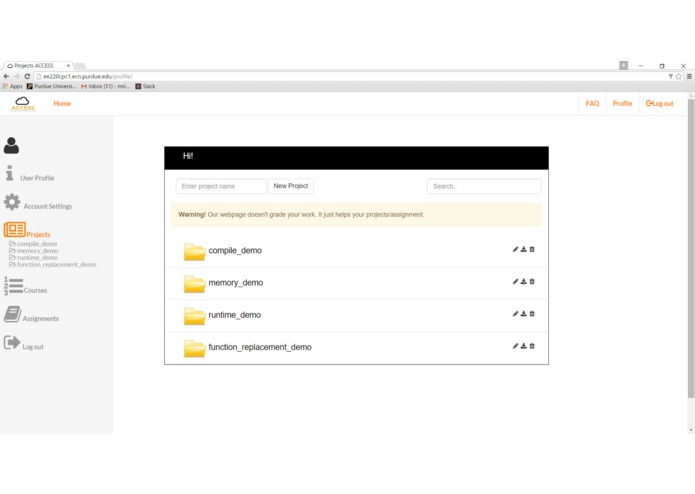695x494 pixels.
Task: Click the Account Settings gear icon
Action: coord(12,202)
